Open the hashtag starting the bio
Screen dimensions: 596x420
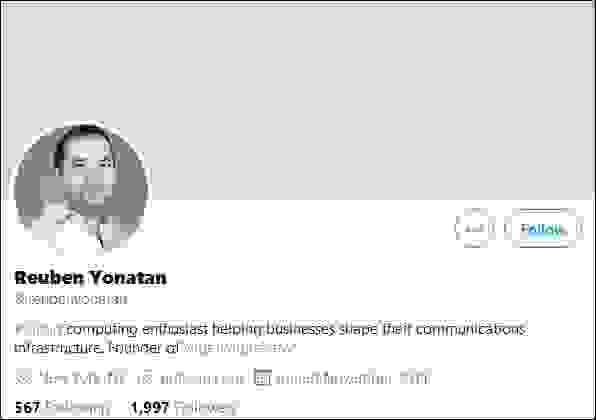pyautogui.click(x=39, y=329)
